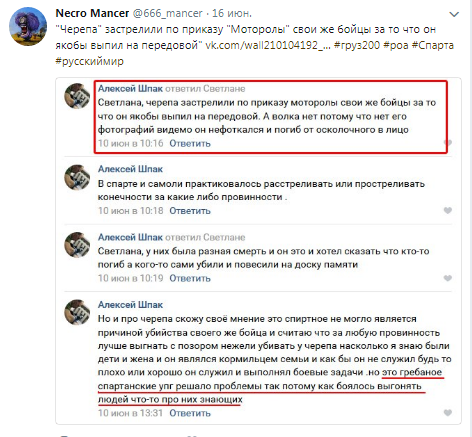
Task: Reply to the 13:31 comment via Ответить
Action: [x=190, y=413]
